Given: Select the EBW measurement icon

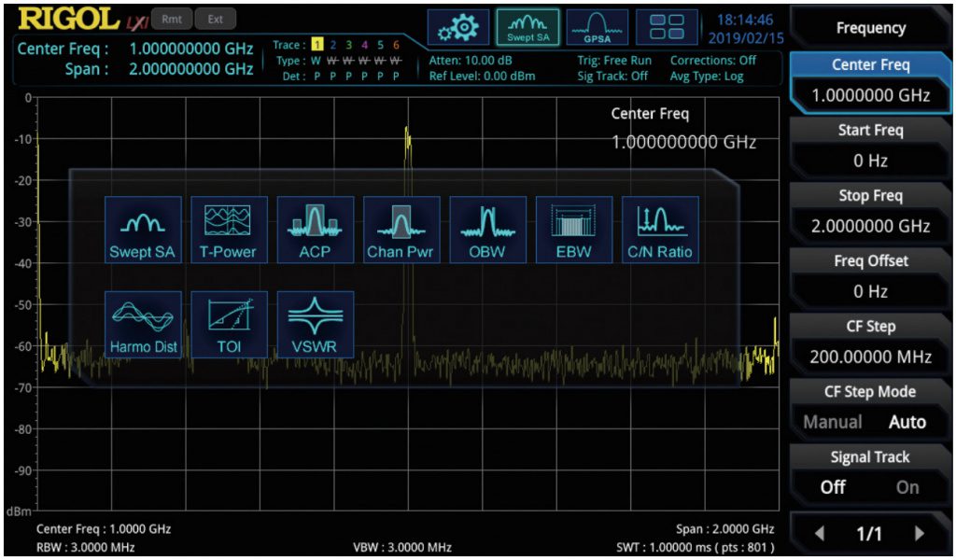Looking at the screenshot, I should click(574, 230).
